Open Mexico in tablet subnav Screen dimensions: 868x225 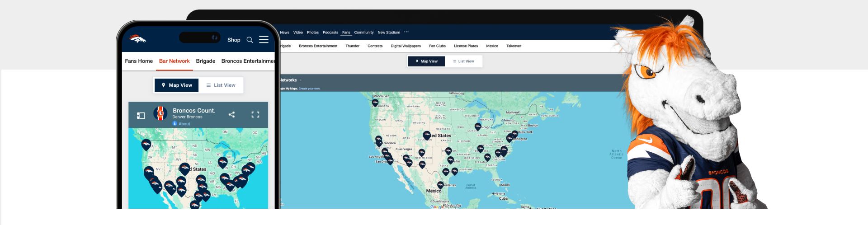[492, 46]
